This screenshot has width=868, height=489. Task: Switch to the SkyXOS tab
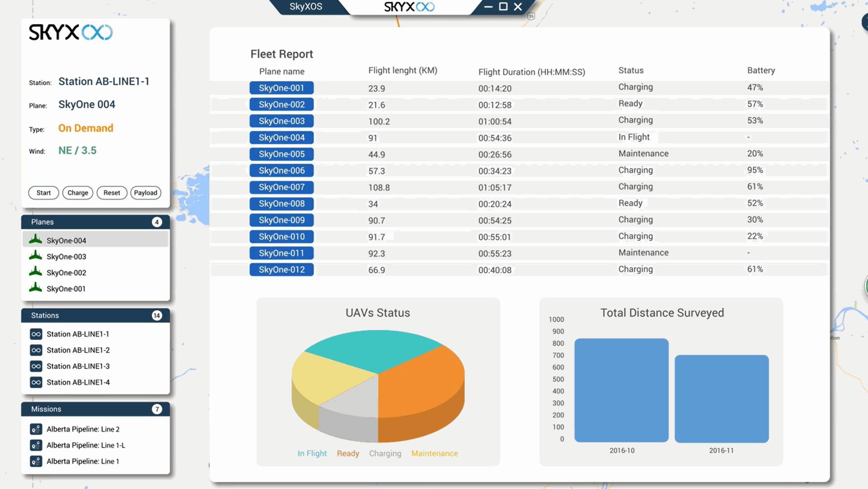[305, 7]
